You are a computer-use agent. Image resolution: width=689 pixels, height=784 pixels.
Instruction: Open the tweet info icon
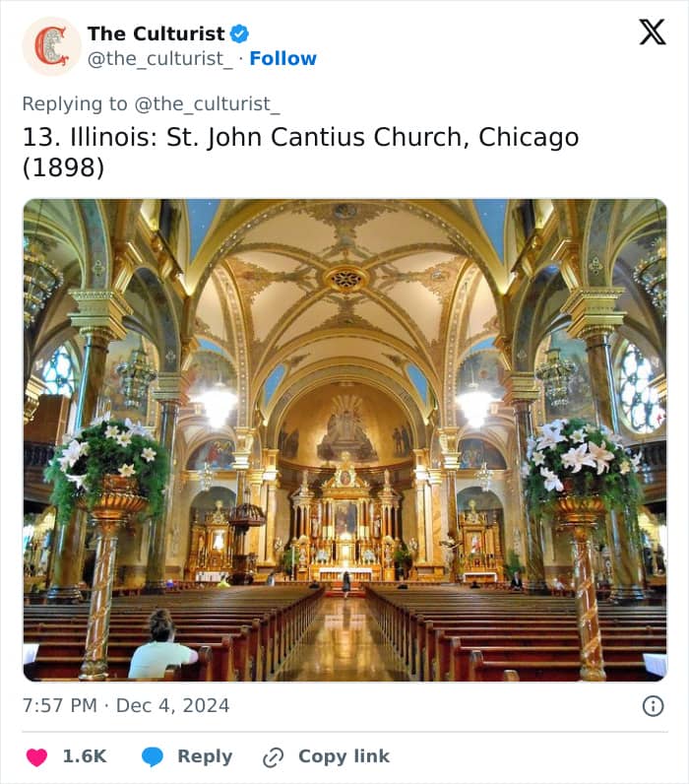(x=653, y=706)
